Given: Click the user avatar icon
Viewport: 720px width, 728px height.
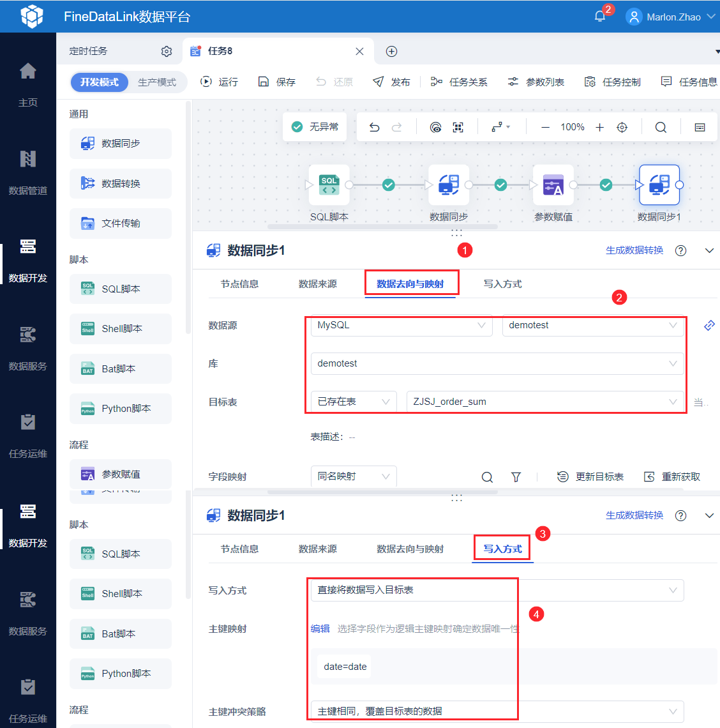Looking at the screenshot, I should point(634,17).
